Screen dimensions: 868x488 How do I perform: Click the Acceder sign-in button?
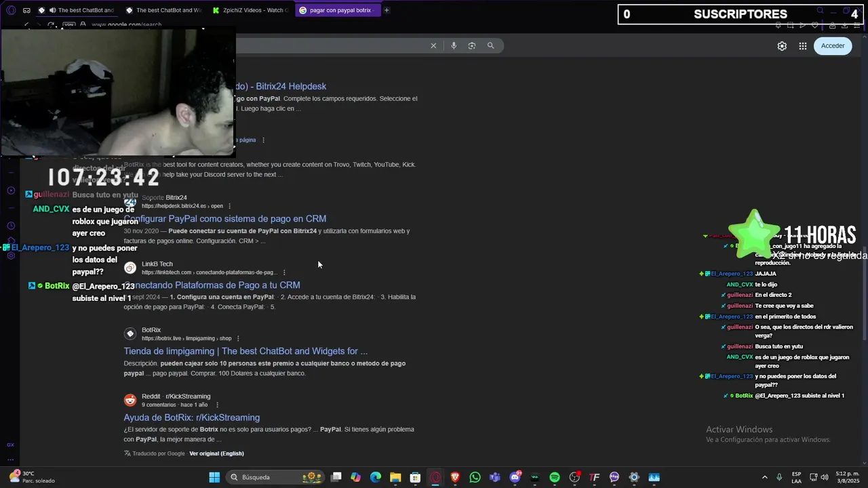click(833, 45)
